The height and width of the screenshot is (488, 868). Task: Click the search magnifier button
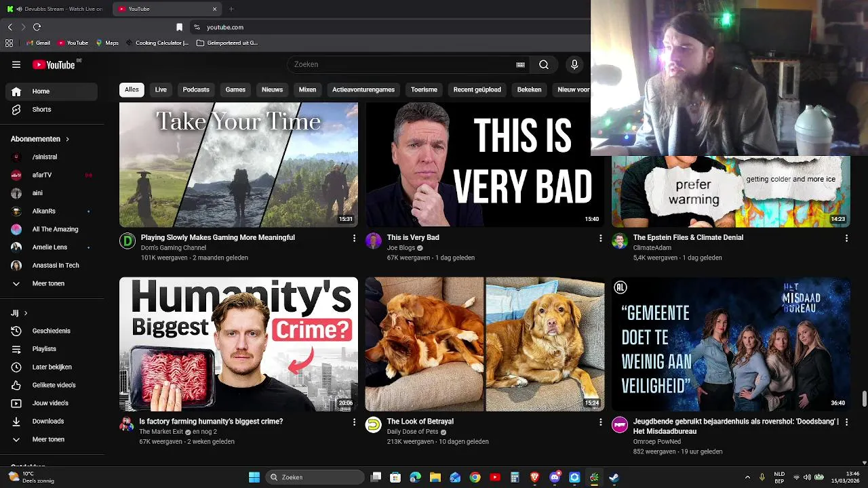click(x=544, y=64)
